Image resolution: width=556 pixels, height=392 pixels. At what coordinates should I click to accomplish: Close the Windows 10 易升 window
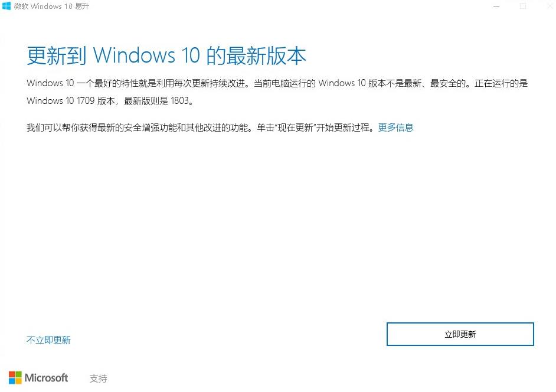(549, 6)
